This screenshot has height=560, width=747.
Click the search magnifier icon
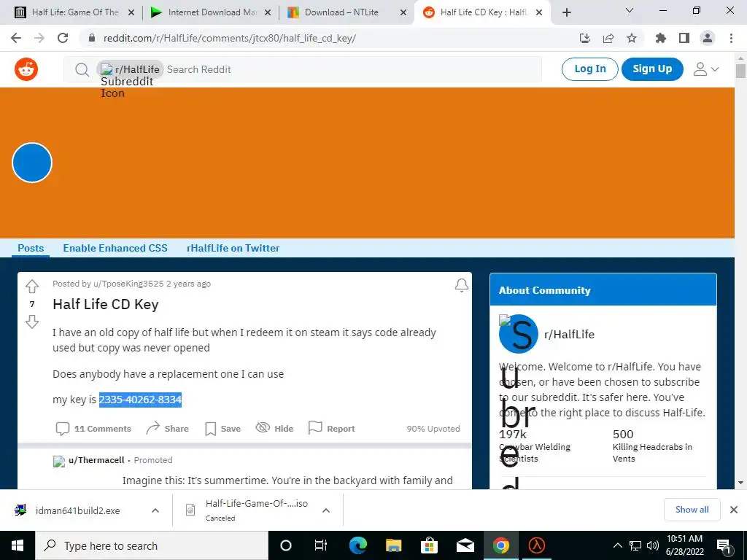pyautogui.click(x=82, y=69)
